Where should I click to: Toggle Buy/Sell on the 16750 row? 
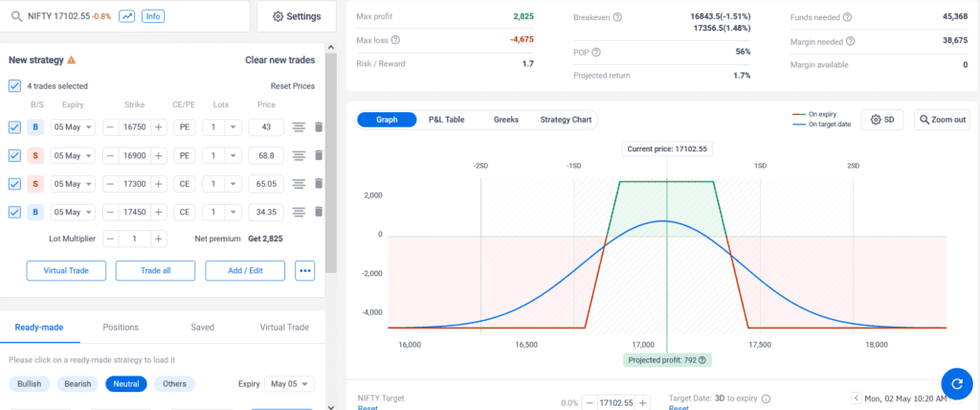35,127
